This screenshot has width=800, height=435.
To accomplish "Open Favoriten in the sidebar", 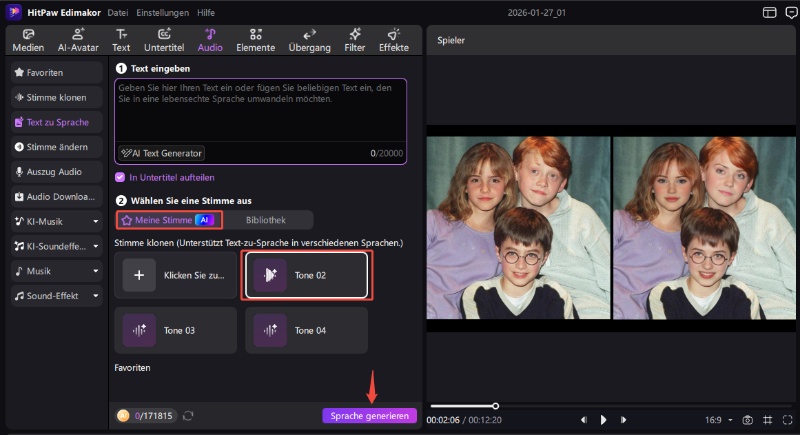I will pyautogui.click(x=57, y=72).
